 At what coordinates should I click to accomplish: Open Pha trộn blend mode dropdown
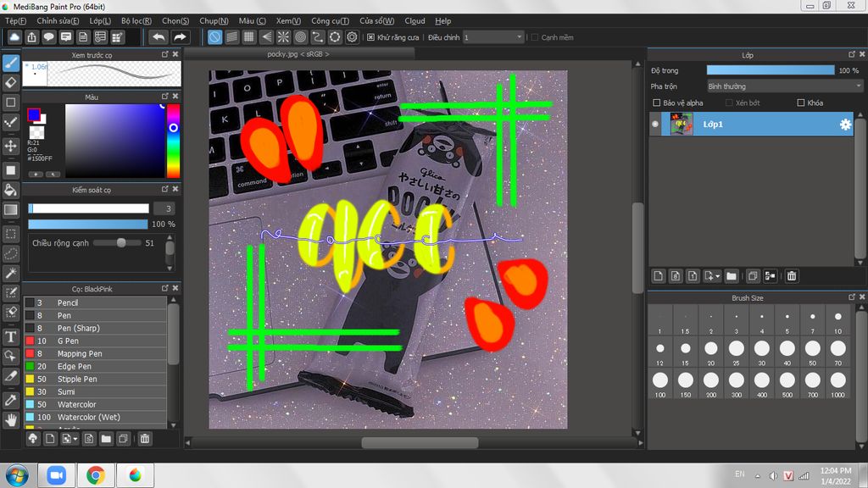[785, 86]
